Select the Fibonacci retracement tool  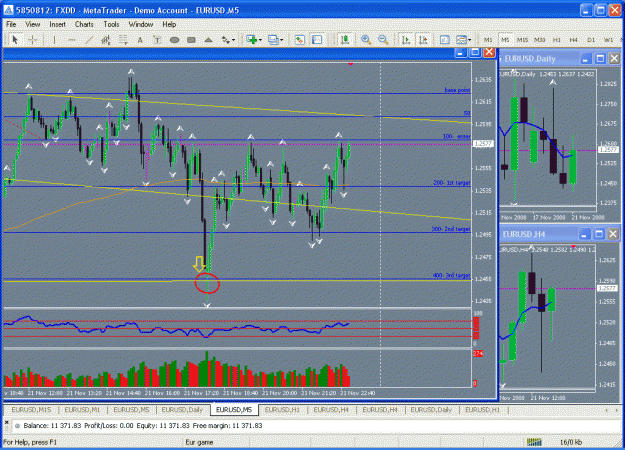point(123,39)
